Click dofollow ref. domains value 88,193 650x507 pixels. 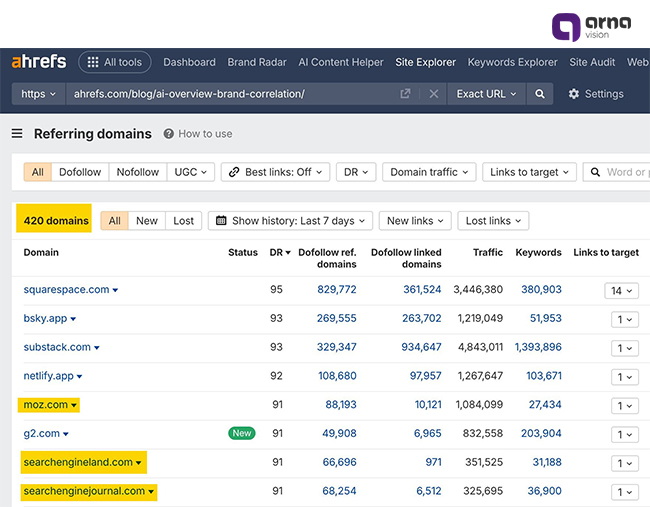(x=340, y=405)
